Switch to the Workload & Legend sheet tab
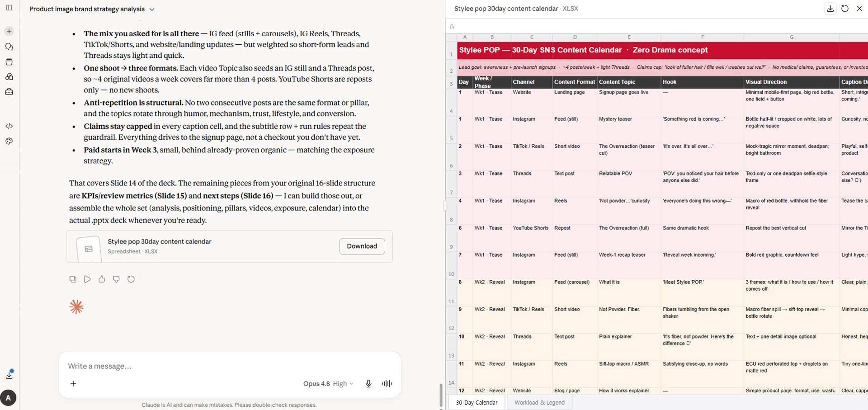868x410 pixels. pos(539,402)
